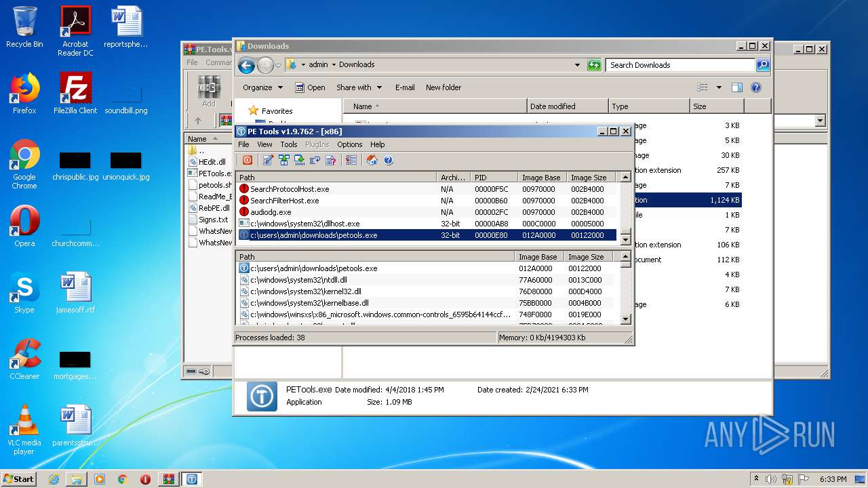Click the PE Tools toolbar icon with lines and return arrow
This screenshot has height=488, width=868.
(x=315, y=160)
